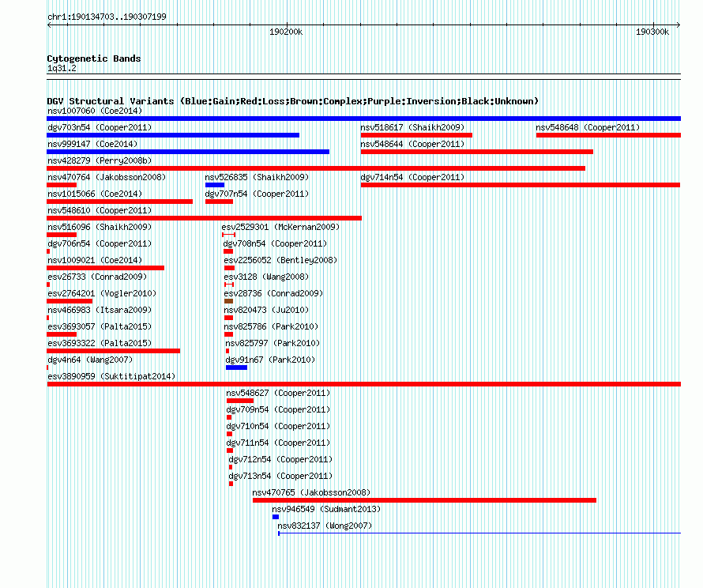Open nsv1009021 (Coe2014) variant label
The image size is (703, 588).
(x=95, y=260)
